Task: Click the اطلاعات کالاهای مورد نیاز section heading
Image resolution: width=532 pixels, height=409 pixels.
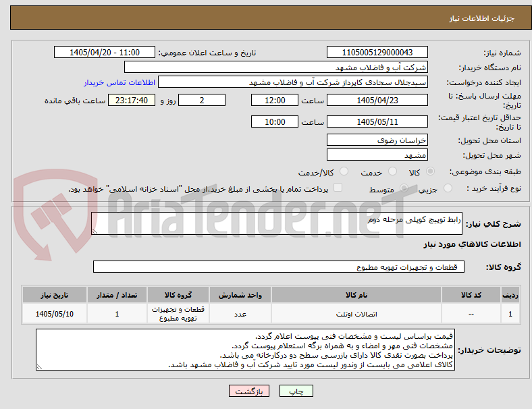Action: (472, 244)
